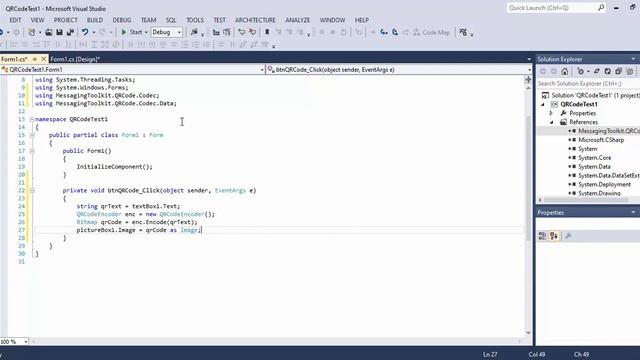This screenshot has width=640, height=360.
Task: Open the Debug configuration dropdown
Action: [x=167, y=32]
